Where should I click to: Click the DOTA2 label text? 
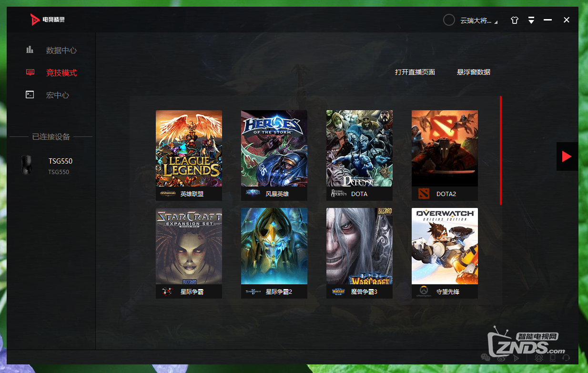click(446, 194)
